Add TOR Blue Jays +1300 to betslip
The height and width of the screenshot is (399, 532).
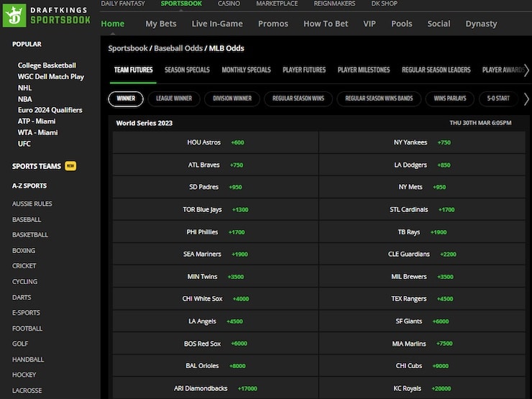point(216,210)
